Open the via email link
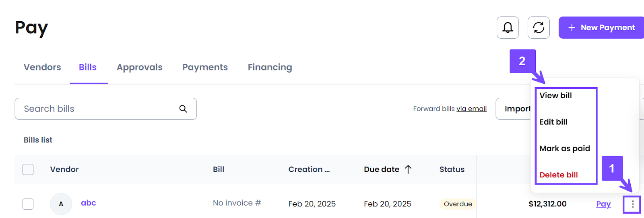 pyautogui.click(x=471, y=109)
